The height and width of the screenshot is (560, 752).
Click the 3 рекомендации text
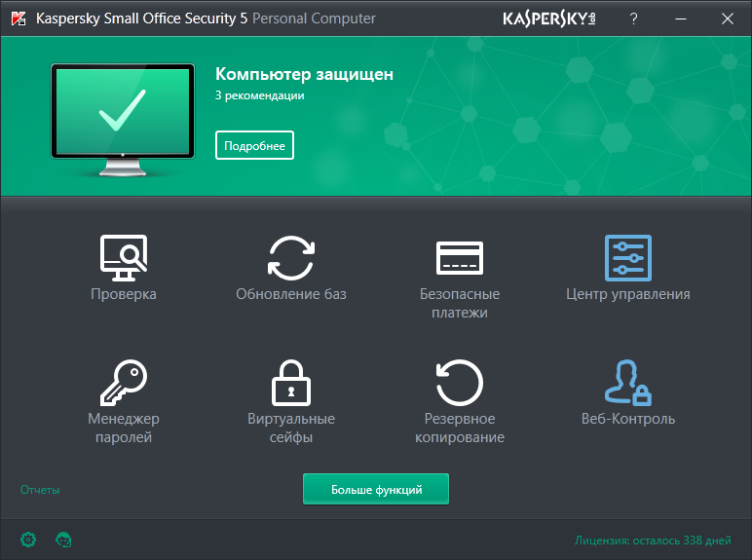[x=260, y=96]
